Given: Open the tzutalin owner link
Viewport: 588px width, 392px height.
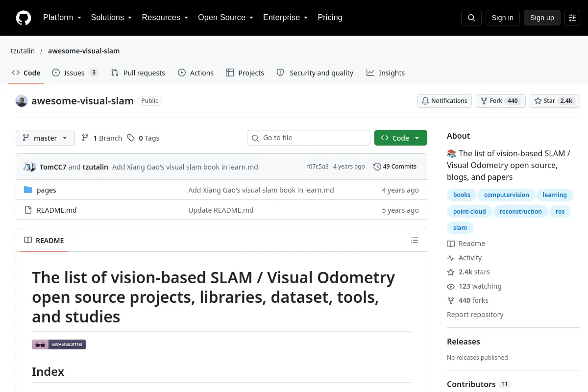Looking at the screenshot, I should [x=23, y=51].
